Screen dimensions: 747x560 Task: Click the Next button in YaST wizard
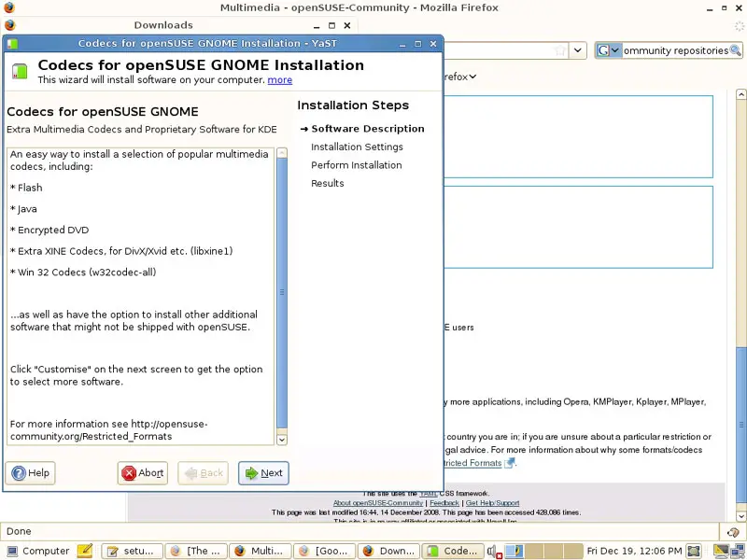click(263, 473)
